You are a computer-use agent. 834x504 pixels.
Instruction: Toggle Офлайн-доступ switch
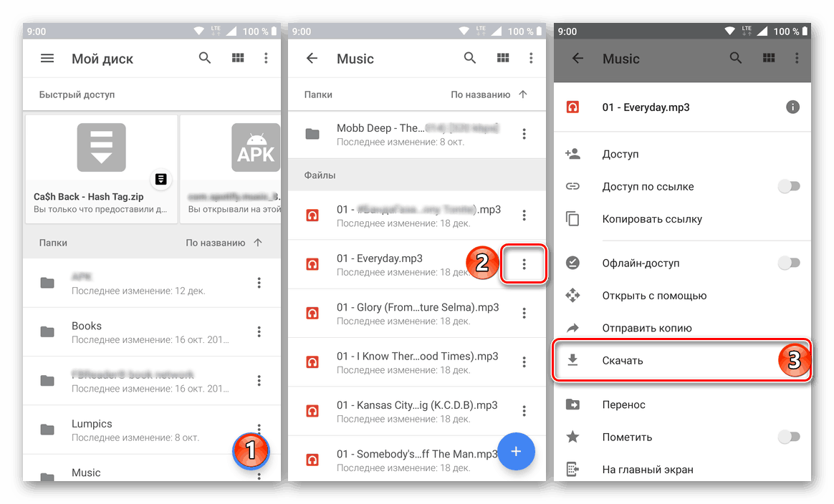pyautogui.click(x=789, y=263)
